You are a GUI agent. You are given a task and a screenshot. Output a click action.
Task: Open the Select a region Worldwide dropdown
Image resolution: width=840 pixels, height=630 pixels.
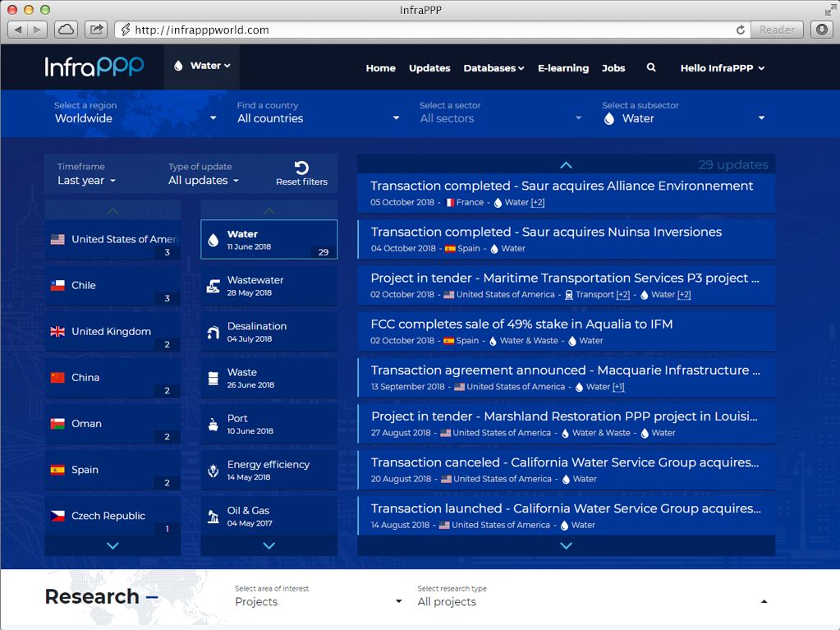tap(135, 118)
